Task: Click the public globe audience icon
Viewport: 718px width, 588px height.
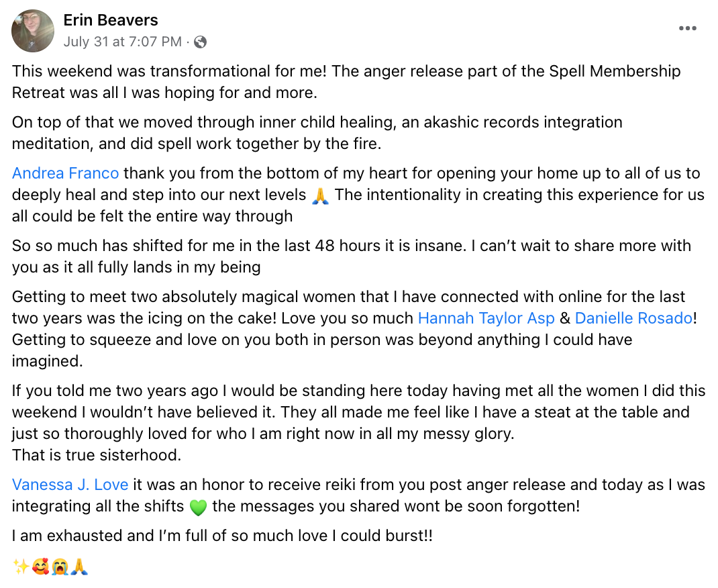Action: coord(200,42)
